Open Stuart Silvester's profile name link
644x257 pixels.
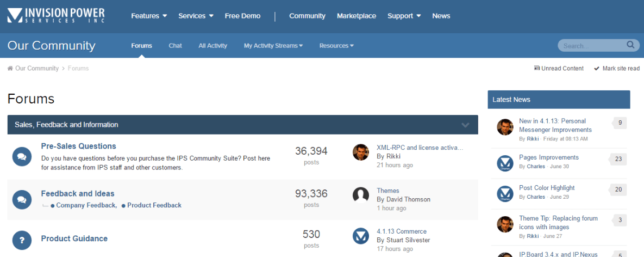[x=408, y=240]
